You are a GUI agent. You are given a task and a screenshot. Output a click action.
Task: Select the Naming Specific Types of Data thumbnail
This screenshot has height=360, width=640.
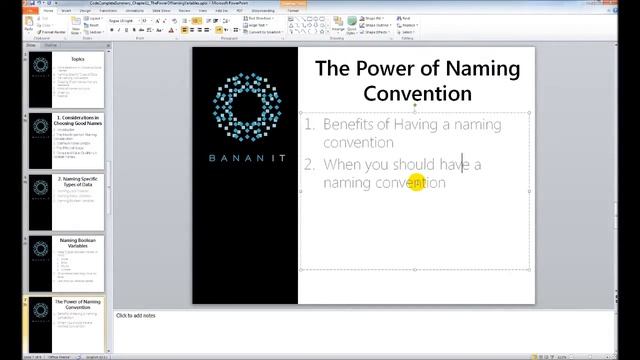pyautogui.click(x=66, y=202)
